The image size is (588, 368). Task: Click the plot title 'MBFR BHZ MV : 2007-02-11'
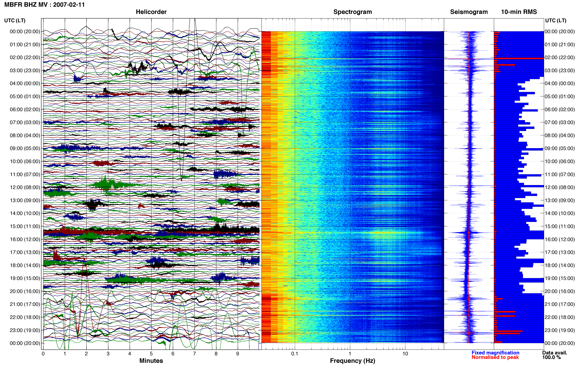[x=45, y=5]
